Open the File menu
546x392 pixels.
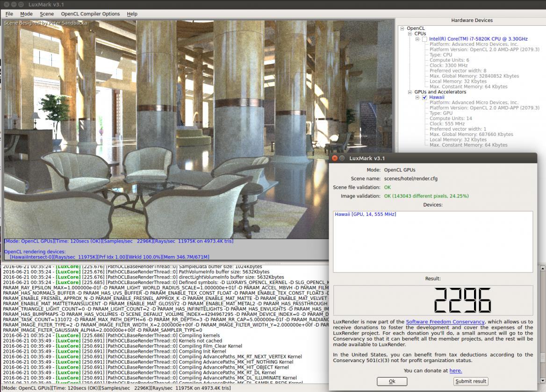(9, 14)
